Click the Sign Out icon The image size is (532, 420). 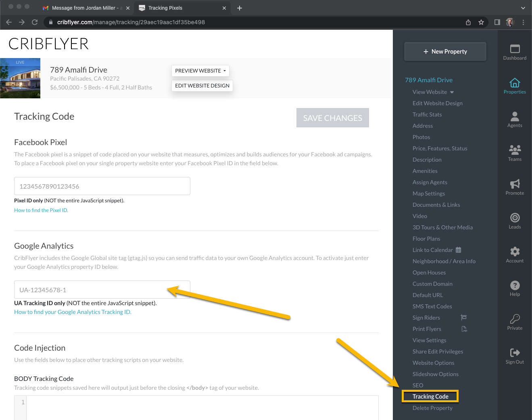[515, 353]
